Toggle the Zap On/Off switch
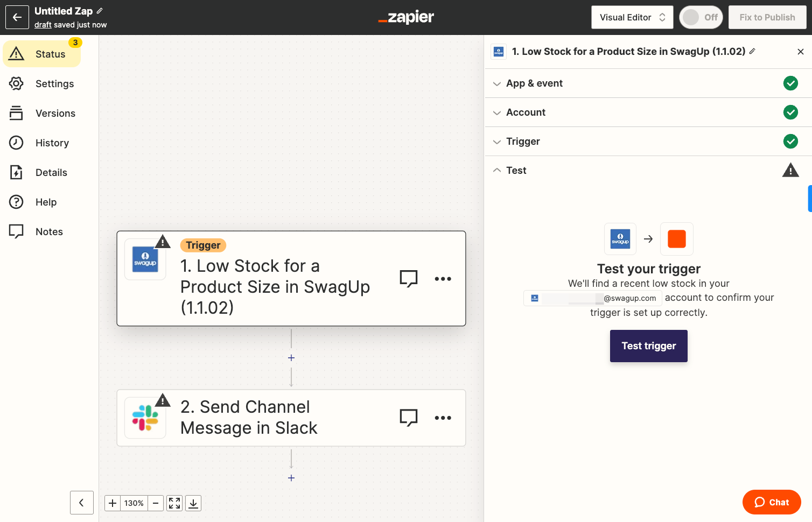 point(701,17)
